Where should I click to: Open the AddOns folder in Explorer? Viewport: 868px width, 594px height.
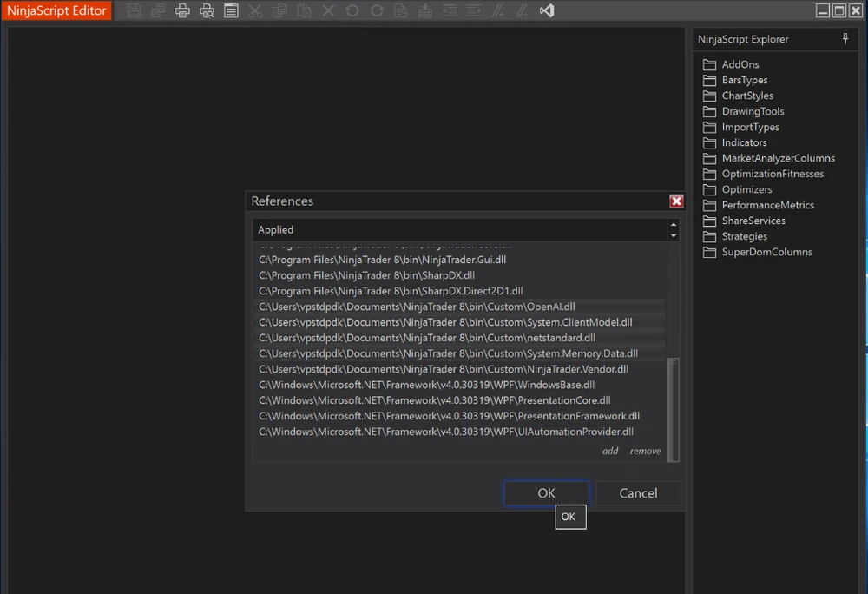coord(731,64)
